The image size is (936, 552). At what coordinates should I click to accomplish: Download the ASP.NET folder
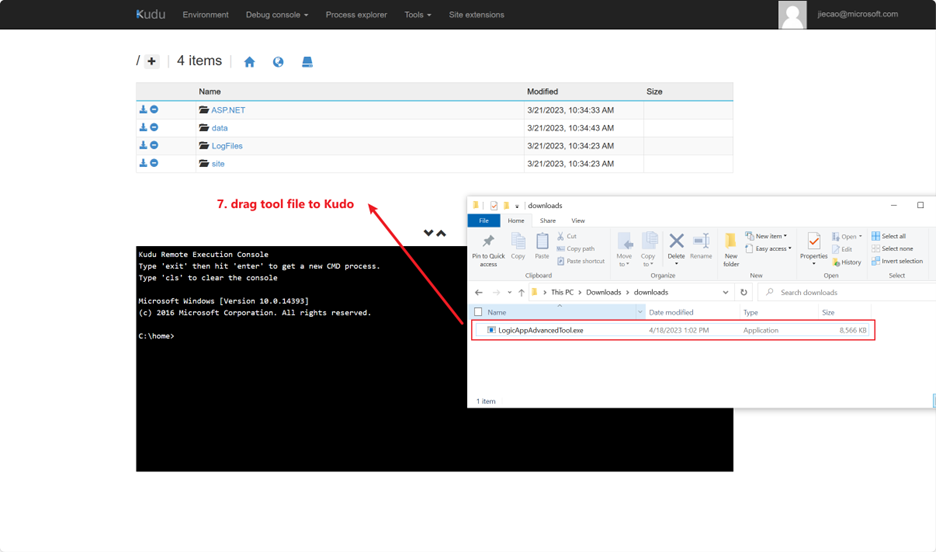(x=143, y=110)
